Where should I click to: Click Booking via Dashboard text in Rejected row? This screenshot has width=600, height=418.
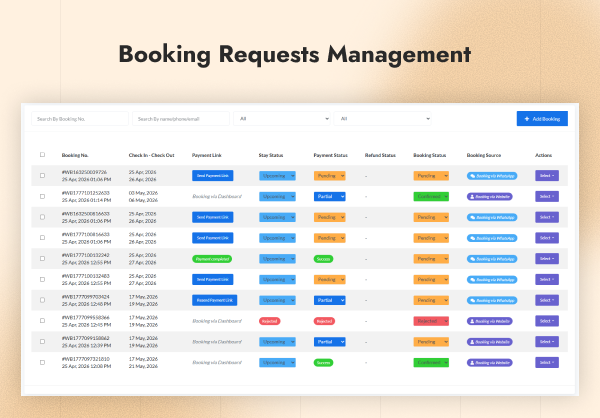click(x=217, y=321)
